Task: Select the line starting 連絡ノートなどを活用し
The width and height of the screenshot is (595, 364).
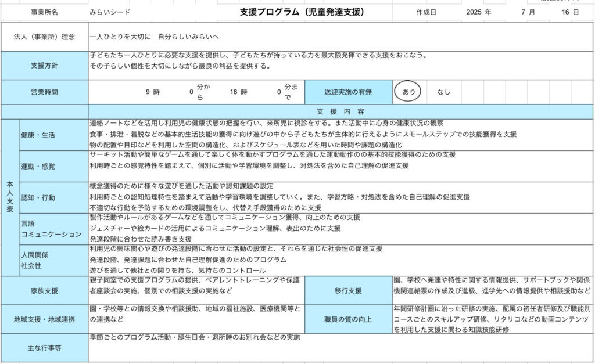Action: click(x=266, y=123)
